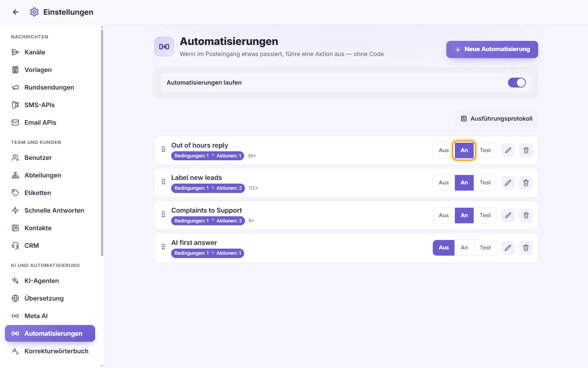Delete the Complaints to Support automation

pyautogui.click(x=526, y=215)
